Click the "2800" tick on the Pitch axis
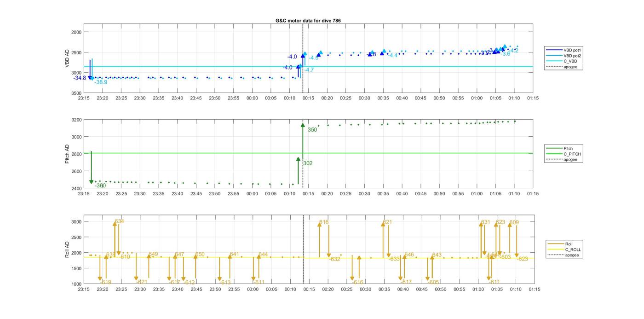This screenshot has height=319, width=644. [76, 154]
